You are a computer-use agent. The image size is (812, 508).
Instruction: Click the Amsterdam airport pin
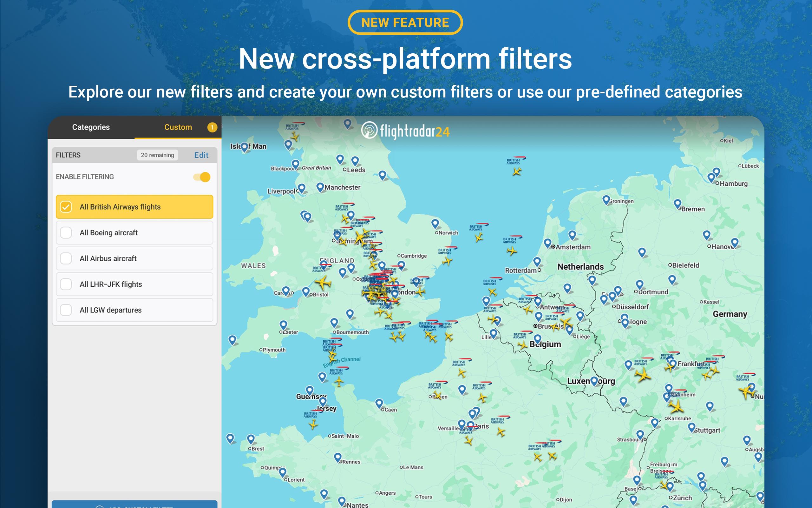coord(547,243)
